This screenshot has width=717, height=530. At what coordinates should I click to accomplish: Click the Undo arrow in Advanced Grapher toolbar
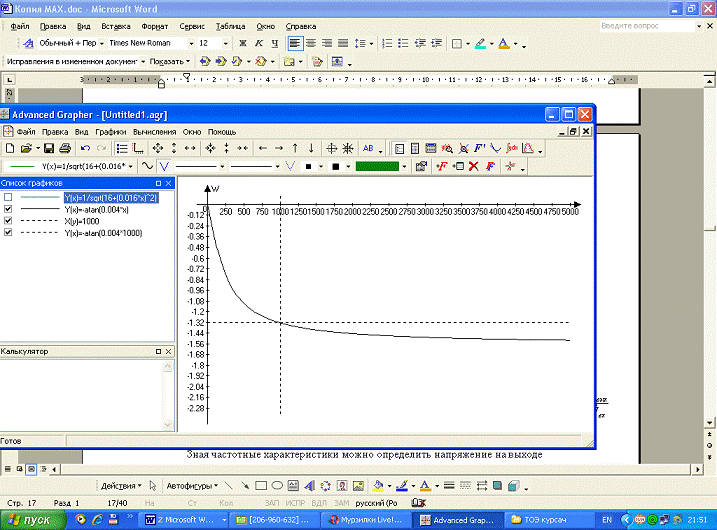pos(84,148)
